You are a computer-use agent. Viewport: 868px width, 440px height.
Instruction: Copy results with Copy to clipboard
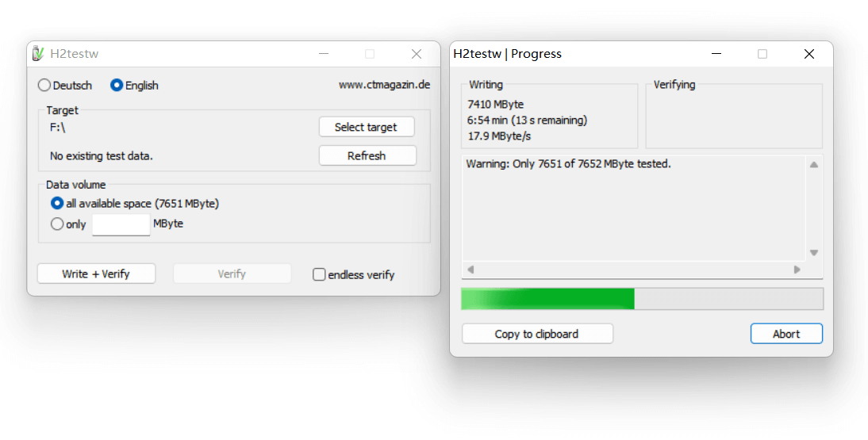point(537,334)
